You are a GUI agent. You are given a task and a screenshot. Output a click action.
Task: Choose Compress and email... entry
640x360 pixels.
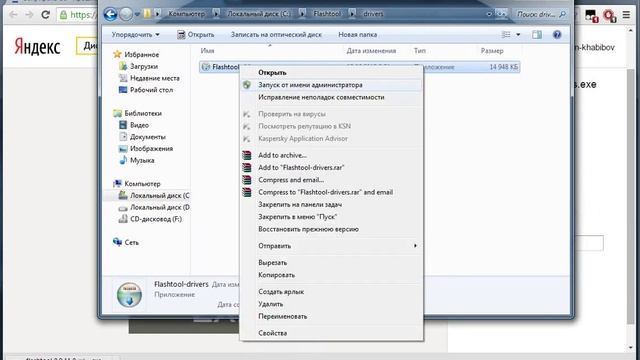(x=331, y=180)
